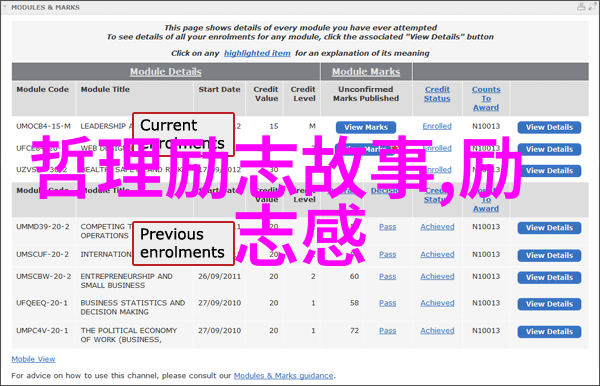Click Enrolled link for UMOCB4-15-M
Viewport: 600px width, 386px height.
tap(437, 126)
